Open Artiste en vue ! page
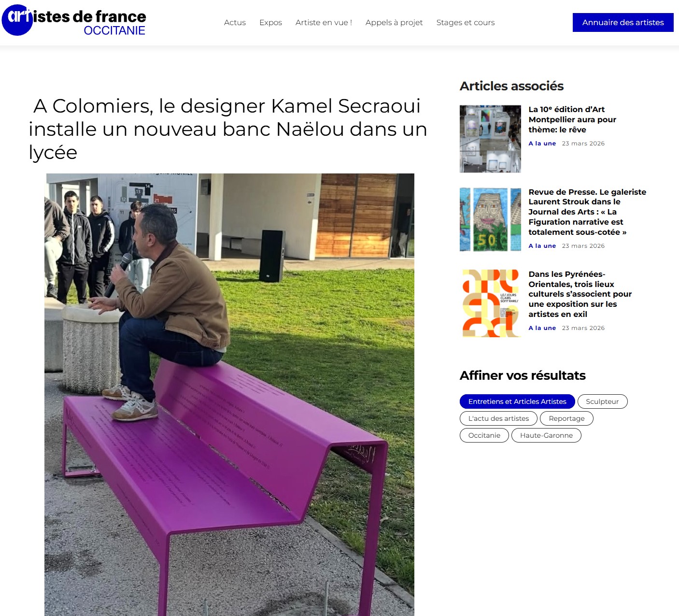Viewport: 679px width, 616px height. (x=324, y=22)
